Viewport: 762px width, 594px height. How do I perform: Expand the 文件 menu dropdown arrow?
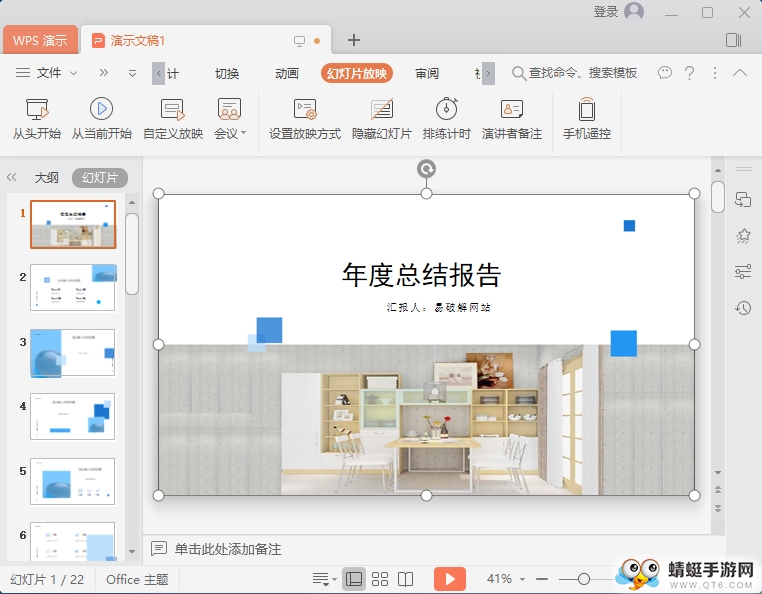[74, 73]
